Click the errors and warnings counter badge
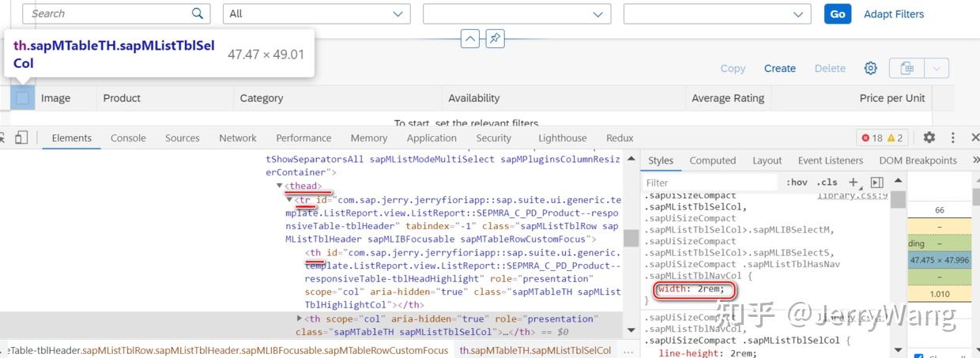 (882, 138)
